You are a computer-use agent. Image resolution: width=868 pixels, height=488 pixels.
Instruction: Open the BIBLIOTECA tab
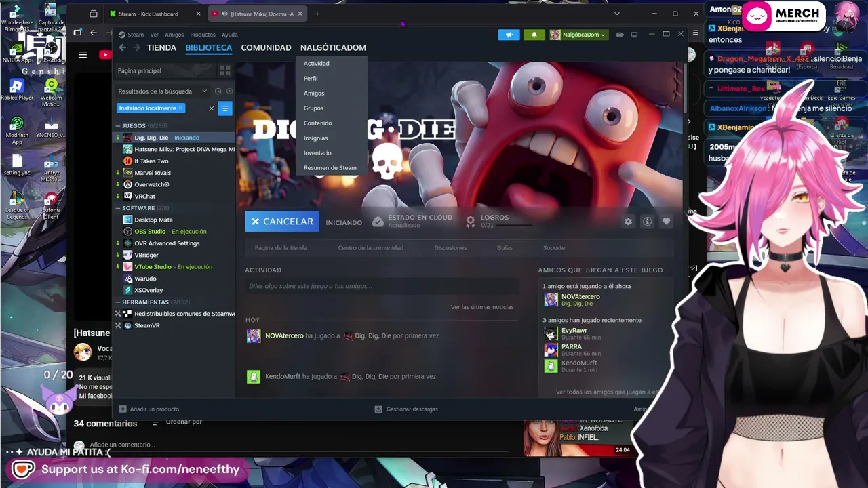click(209, 47)
